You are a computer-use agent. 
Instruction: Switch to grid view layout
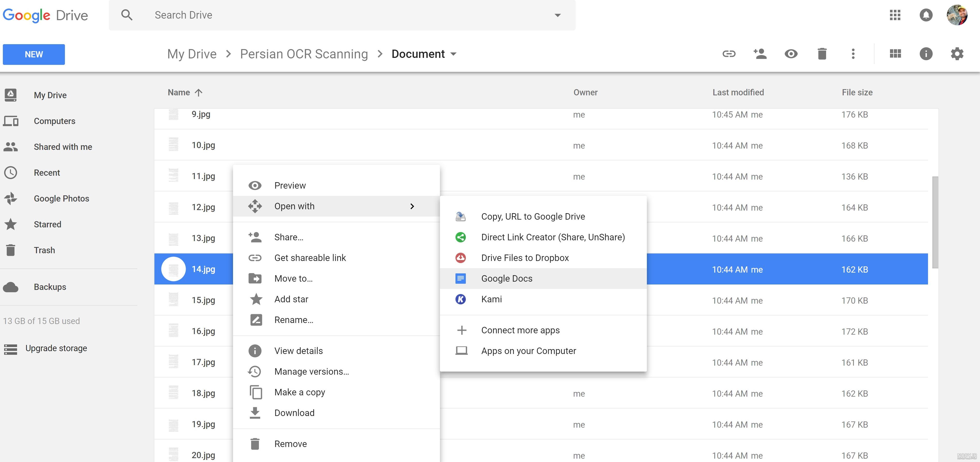(x=895, y=54)
